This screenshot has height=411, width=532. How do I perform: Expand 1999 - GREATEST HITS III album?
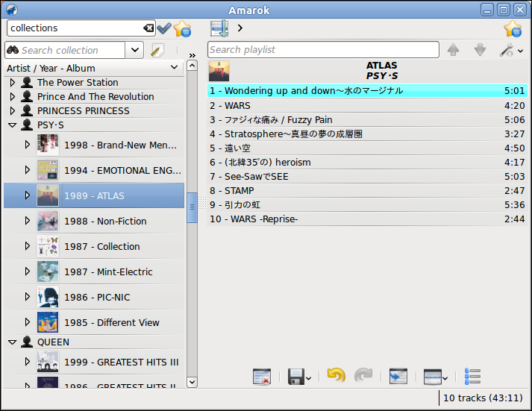click(x=28, y=362)
